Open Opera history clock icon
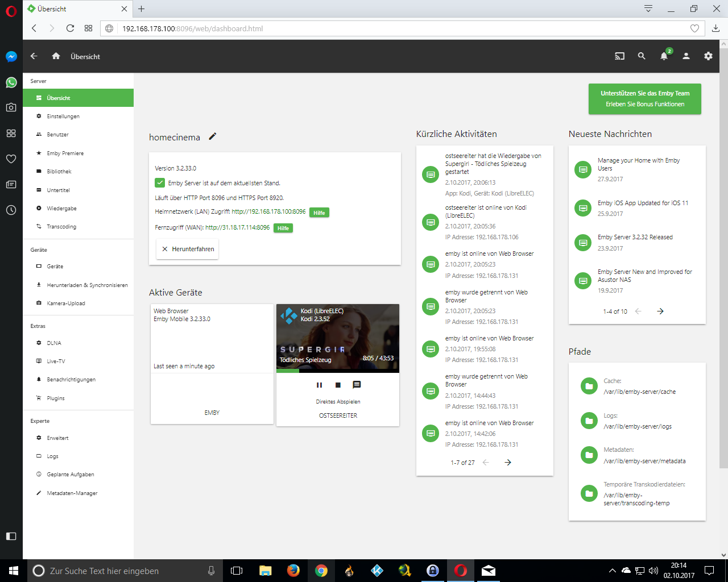 [11, 210]
